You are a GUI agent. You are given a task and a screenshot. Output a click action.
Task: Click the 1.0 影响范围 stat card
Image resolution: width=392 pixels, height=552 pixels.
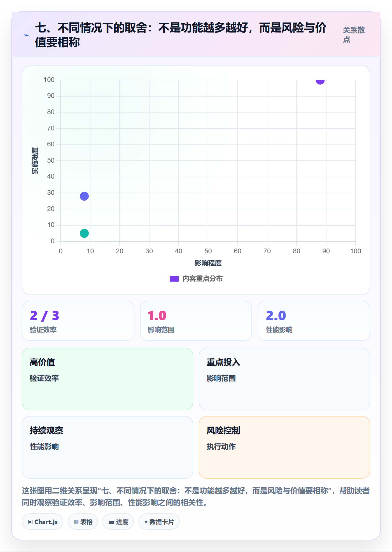click(196, 321)
